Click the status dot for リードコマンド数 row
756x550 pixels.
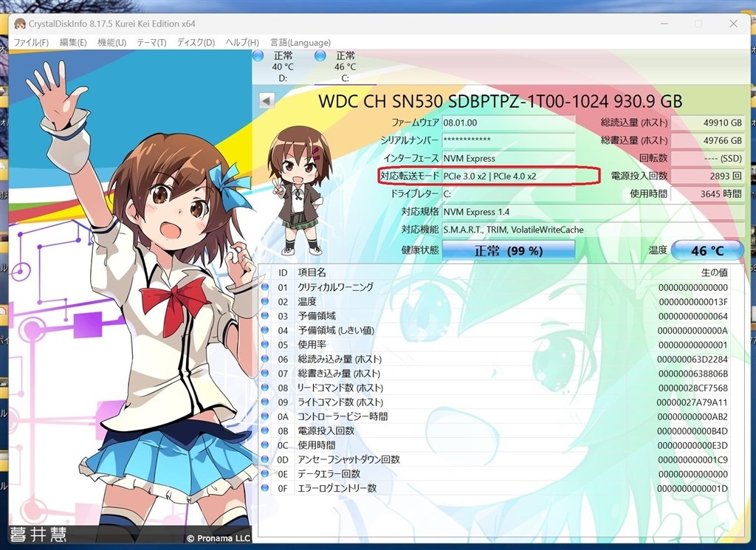point(265,388)
